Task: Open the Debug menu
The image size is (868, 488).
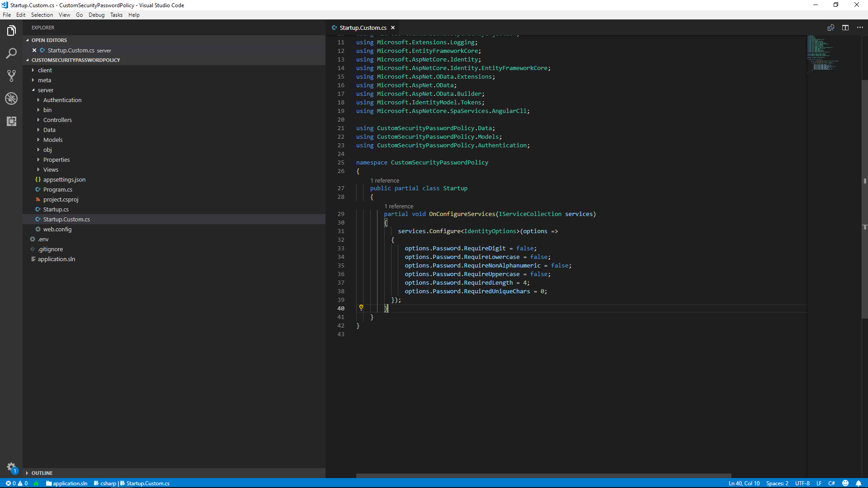Action: pos(97,15)
